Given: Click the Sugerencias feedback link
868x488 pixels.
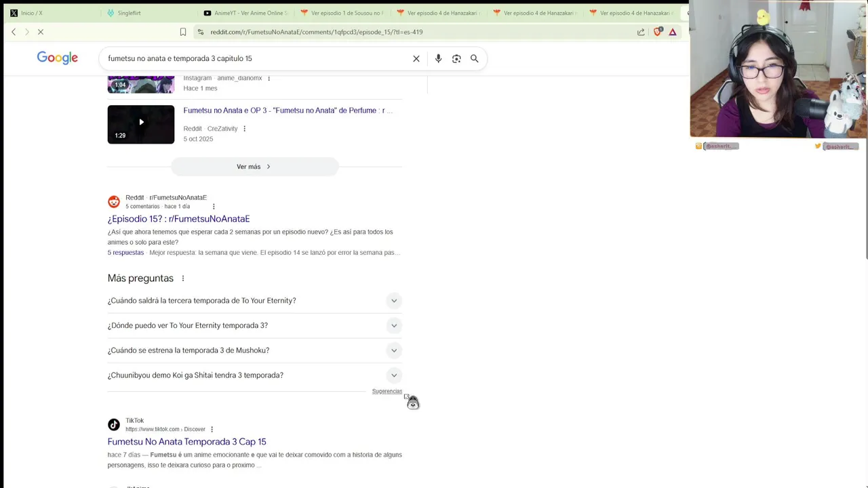Looking at the screenshot, I should pyautogui.click(x=387, y=391).
